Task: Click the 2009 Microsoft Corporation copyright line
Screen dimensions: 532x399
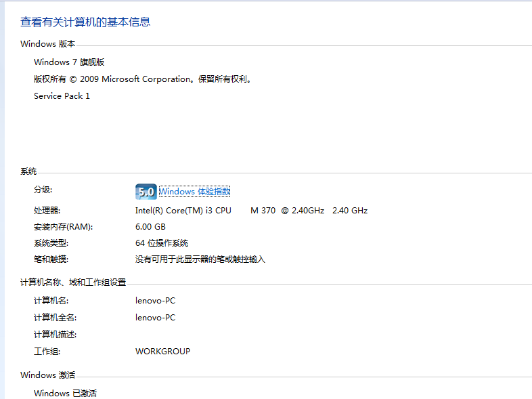Action: click(143, 79)
